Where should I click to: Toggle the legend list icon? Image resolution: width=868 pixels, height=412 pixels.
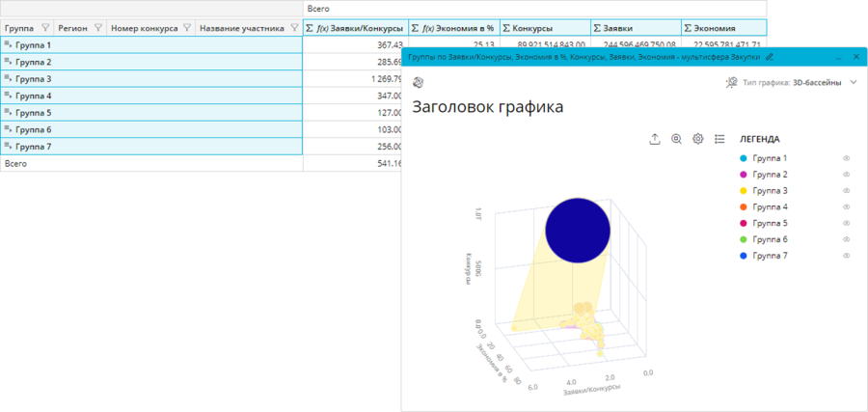tap(719, 139)
